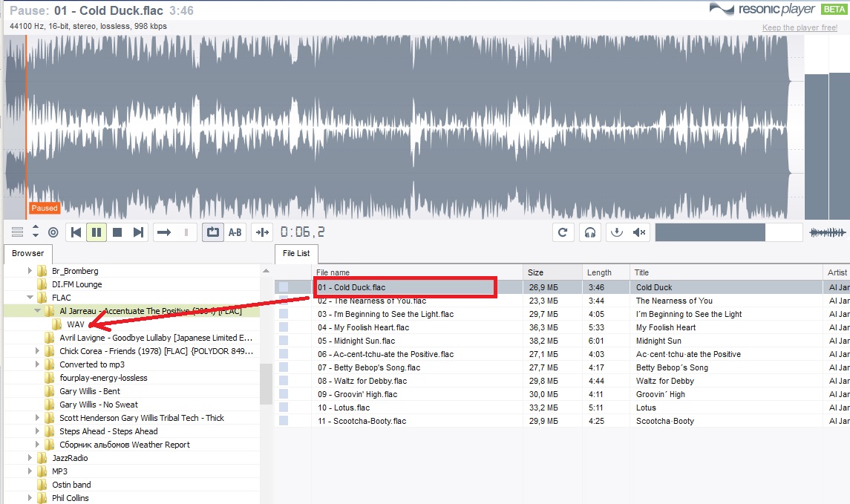Click the playback time display 0:06,2
The image size is (850, 504).
[302, 232]
